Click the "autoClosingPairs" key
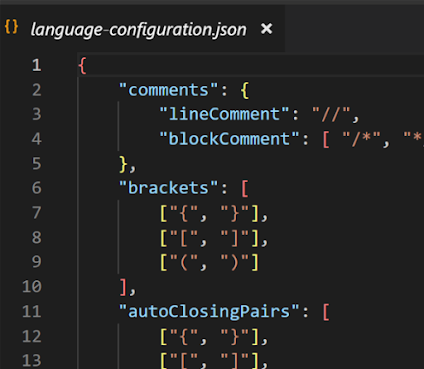424x369 pixels. click(209, 311)
